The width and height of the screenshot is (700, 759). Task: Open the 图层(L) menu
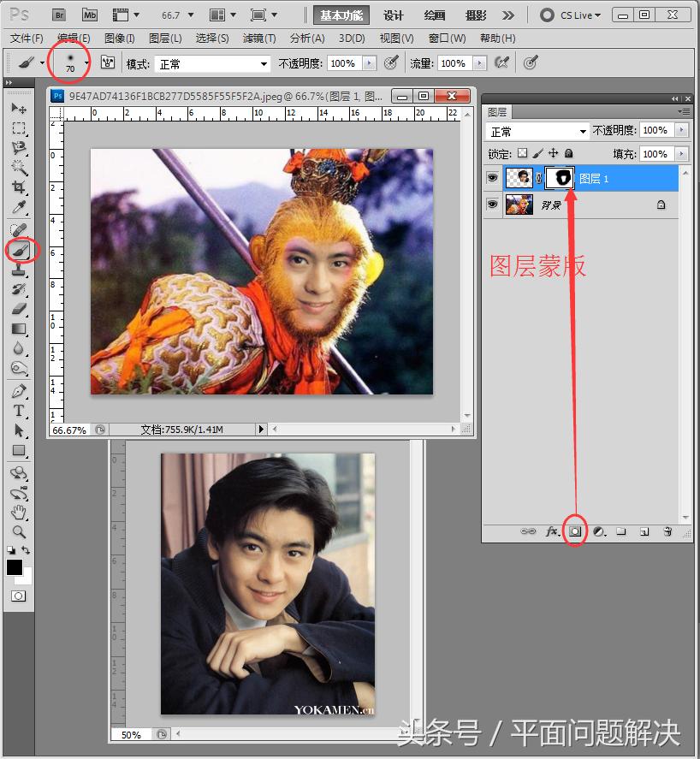pyautogui.click(x=165, y=39)
